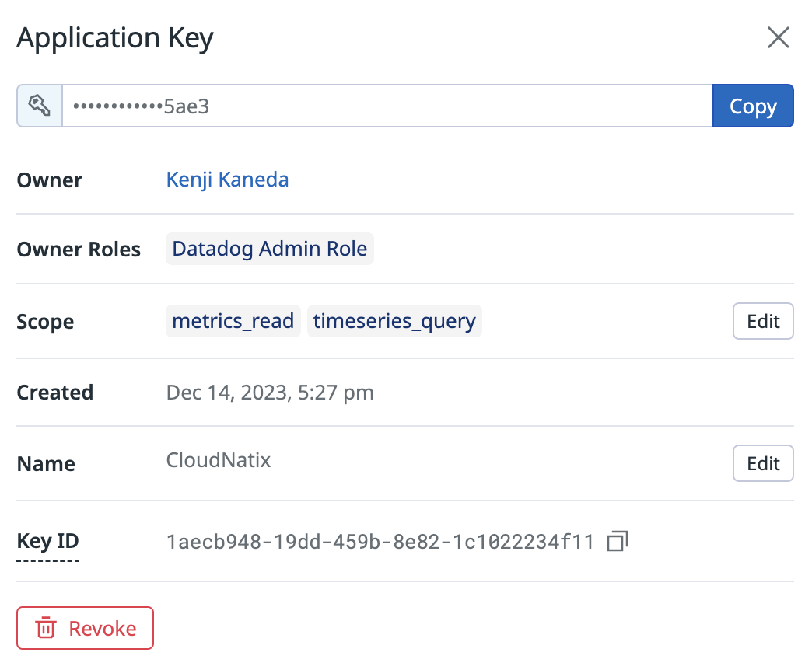
Task: Edit the key's Scope
Action: tap(762, 321)
